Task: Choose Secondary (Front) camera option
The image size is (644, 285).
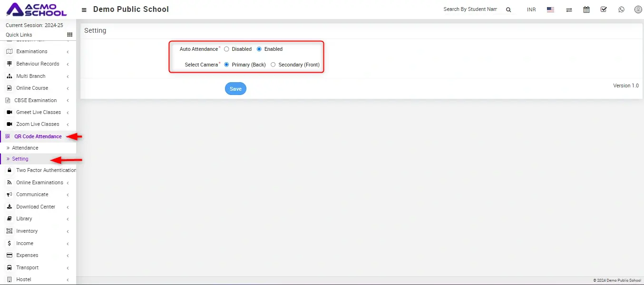Action: [x=273, y=65]
